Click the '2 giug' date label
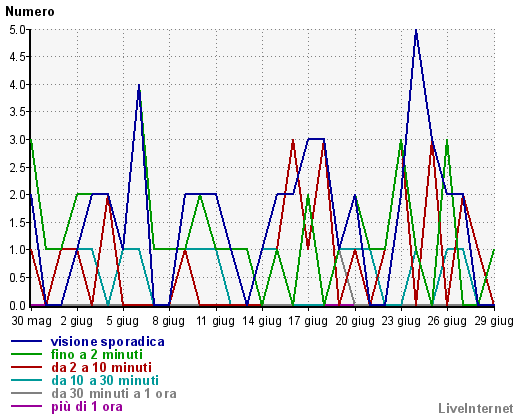520x418 pixels. coord(77,321)
